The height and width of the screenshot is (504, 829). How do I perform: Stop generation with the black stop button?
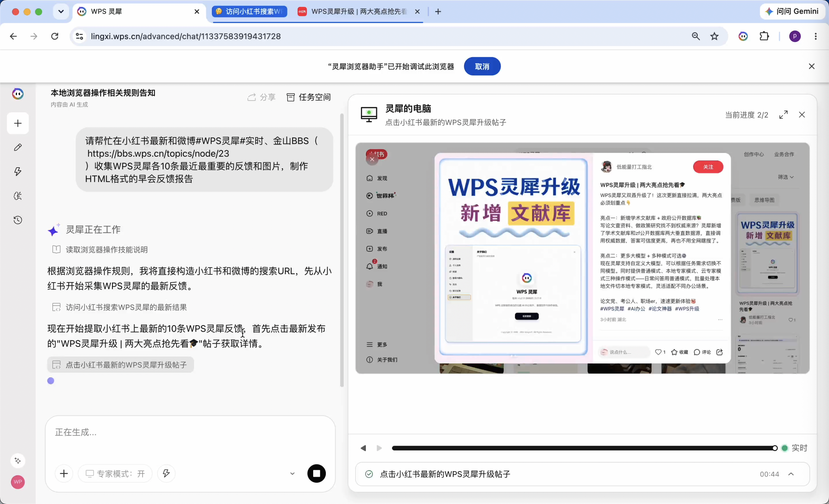[316, 473]
